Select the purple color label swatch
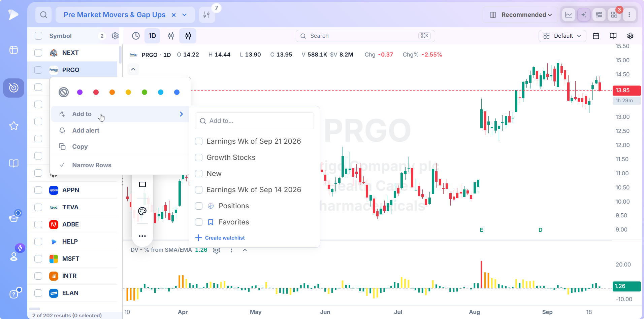 coord(80,92)
